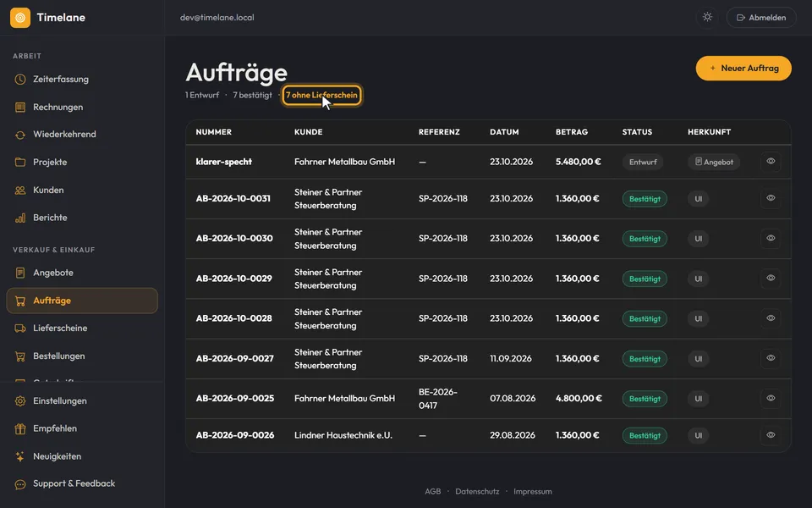Click the Wiederkehrend recurring arrows icon
This screenshot has width=812, height=508.
[20, 135]
